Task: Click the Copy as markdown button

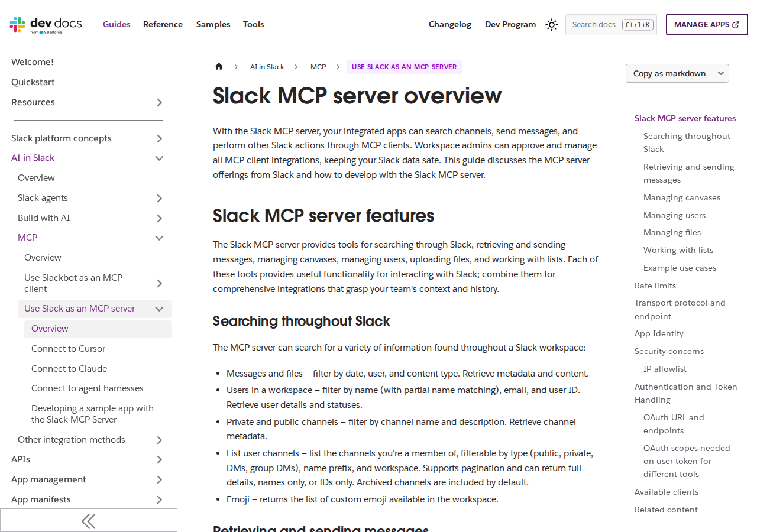Action: (669, 73)
